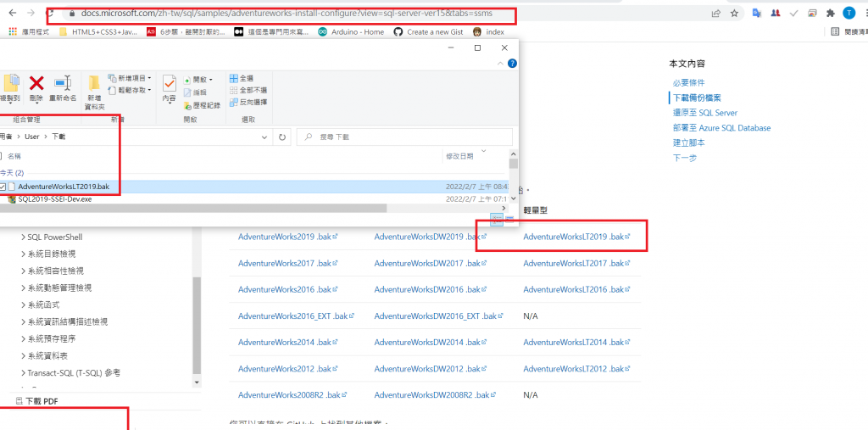Open the 應用程式 apps bookmark
The image size is (868, 430).
[x=30, y=32]
